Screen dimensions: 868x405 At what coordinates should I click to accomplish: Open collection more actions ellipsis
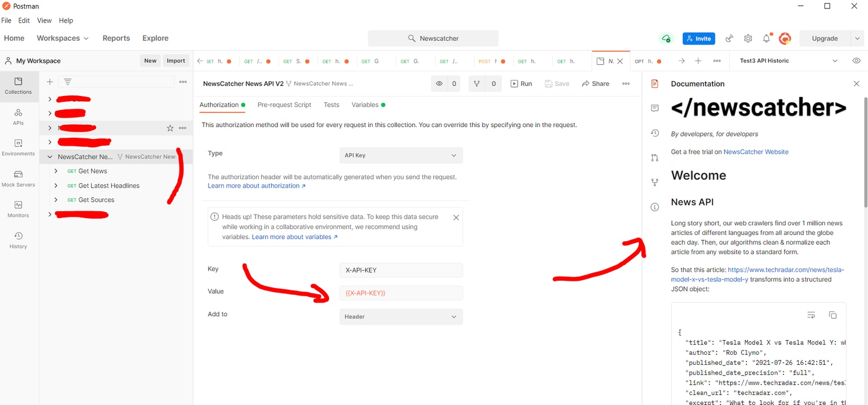point(626,84)
